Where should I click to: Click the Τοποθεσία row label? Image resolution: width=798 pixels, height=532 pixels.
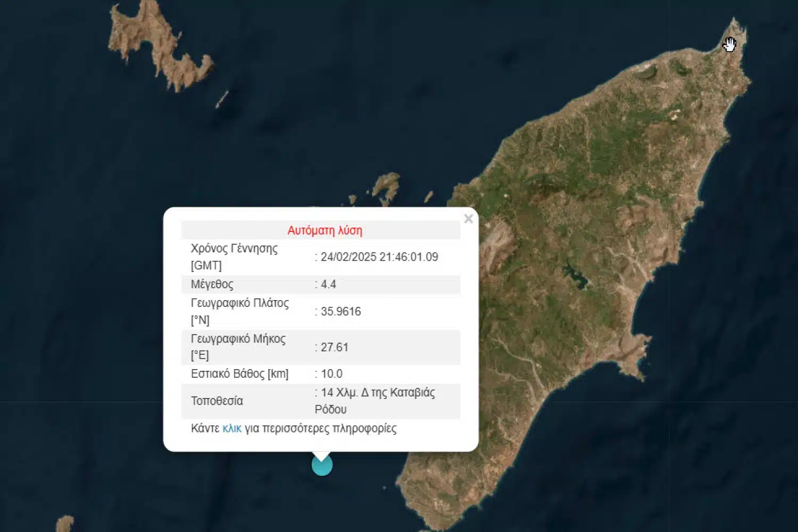(x=217, y=401)
